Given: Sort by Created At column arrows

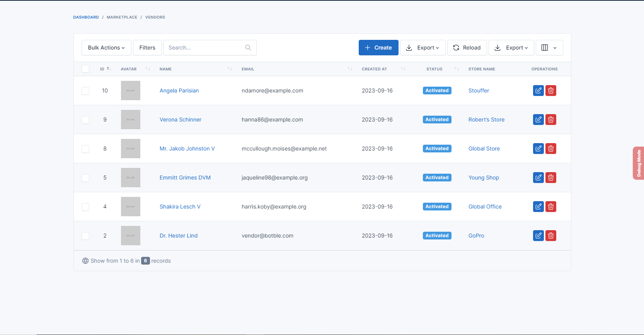Looking at the screenshot, I should 403,69.
